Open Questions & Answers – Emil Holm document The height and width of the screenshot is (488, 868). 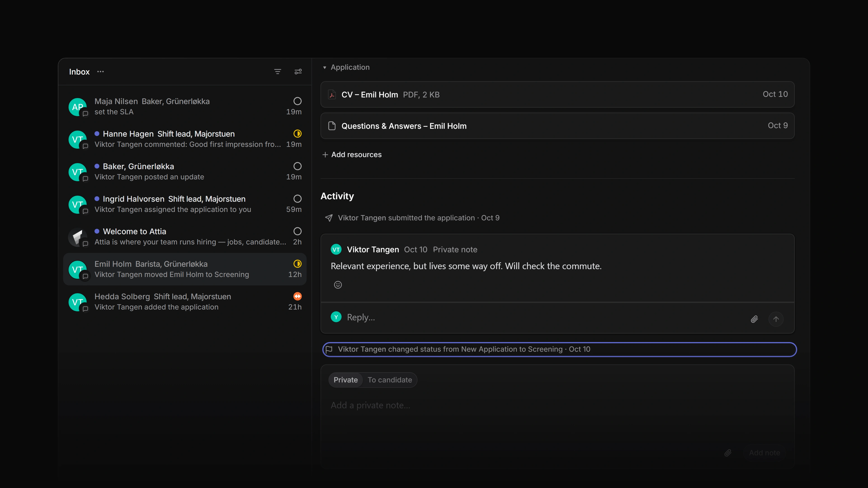tap(557, 126)
